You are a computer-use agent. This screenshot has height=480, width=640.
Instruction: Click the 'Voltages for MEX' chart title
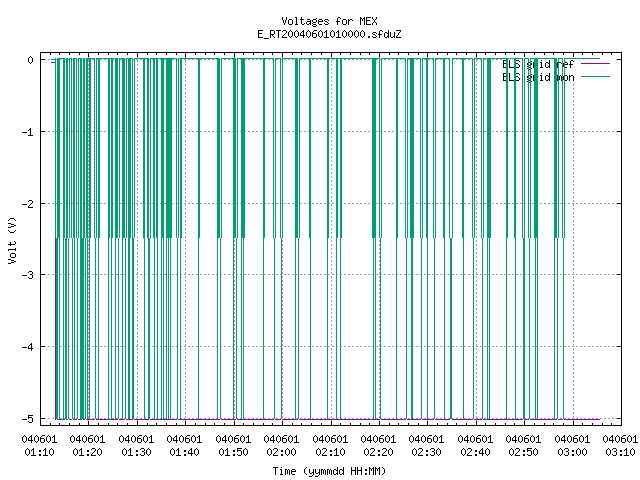click(x=329, y=21)
